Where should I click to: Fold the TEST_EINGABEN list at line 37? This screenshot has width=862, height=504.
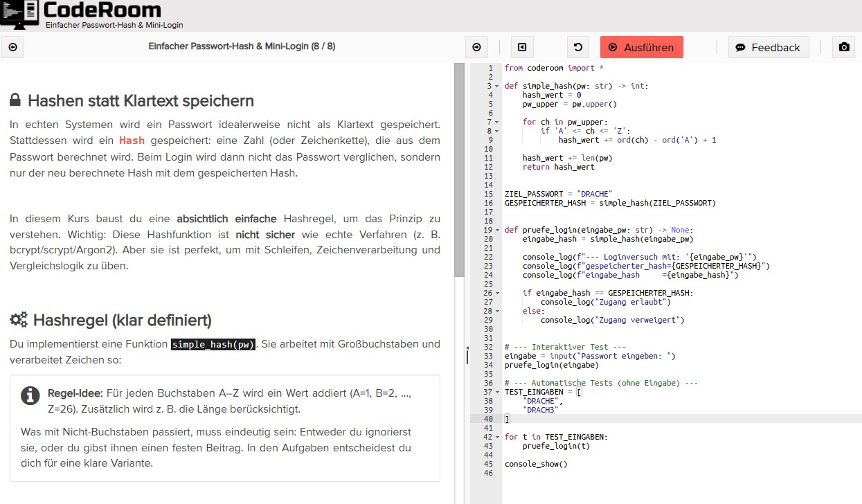(x=497, y=392)
